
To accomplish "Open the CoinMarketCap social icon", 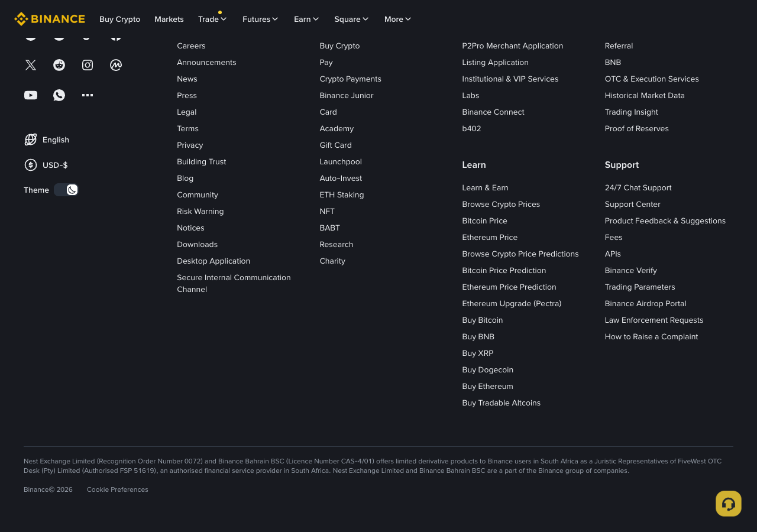I will click(x=116, y=65).
